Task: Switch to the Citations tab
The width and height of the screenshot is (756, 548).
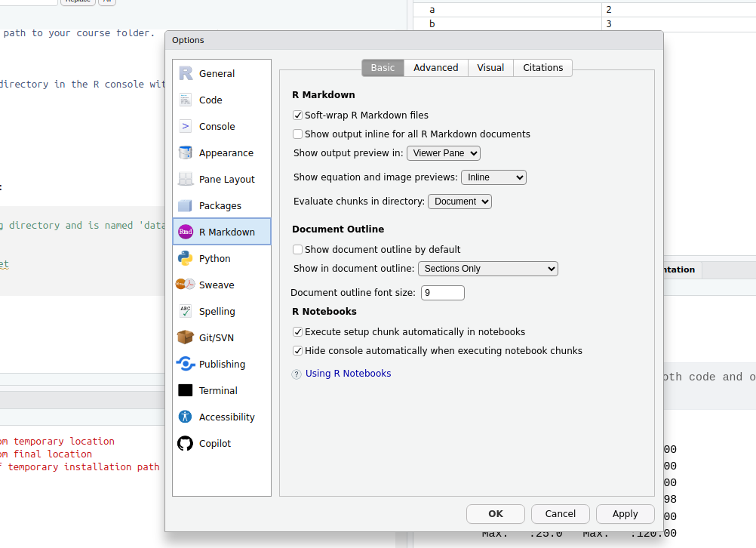Action: coord(542,68)
